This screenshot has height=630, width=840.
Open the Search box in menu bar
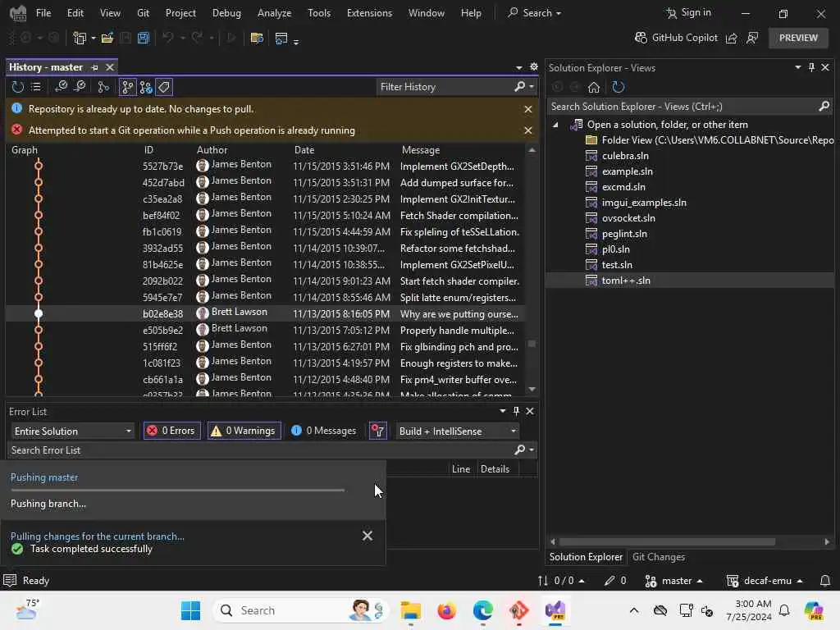(x=535, y=13)
